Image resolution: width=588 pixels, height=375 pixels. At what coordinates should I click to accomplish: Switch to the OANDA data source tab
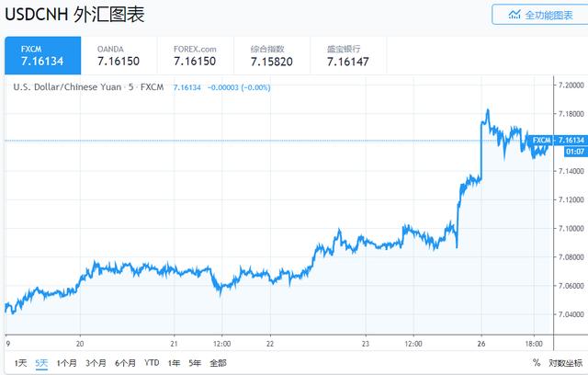coord(116,55)
